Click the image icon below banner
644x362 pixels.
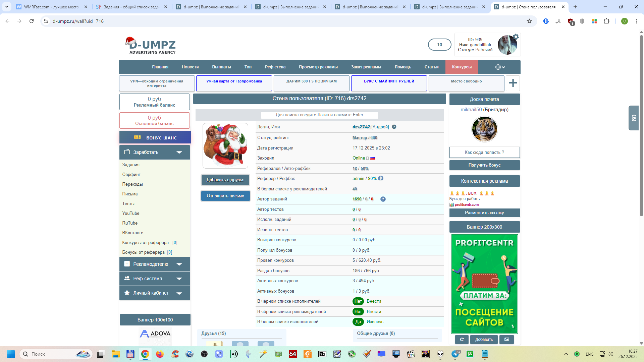pyautogui.click(x=506, y=340)
